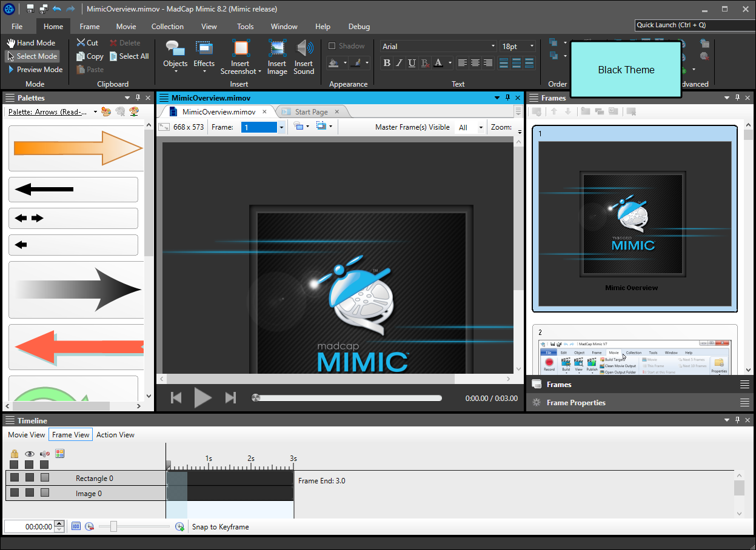
Task: Apply italic formatting to text
Action: coord(400,63)
